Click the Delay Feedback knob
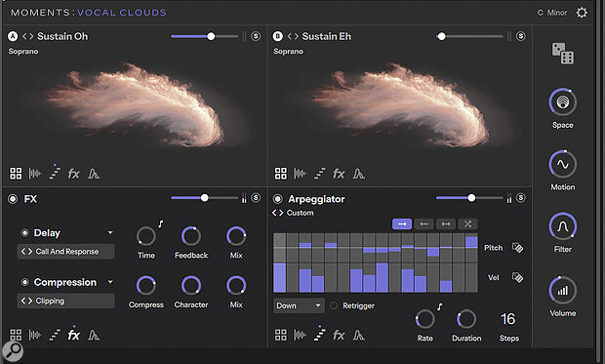The height and width of the screenshot is (364, 605). [x=191, y=236]
